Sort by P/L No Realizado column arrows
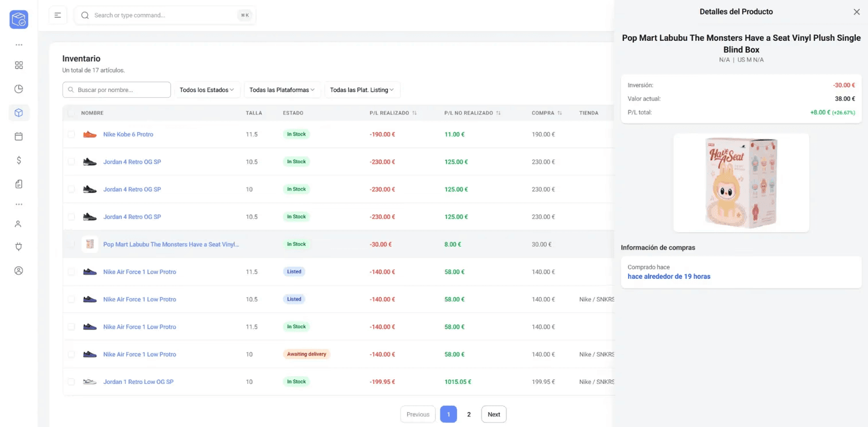Screen dimensions: 868x427 498,113
